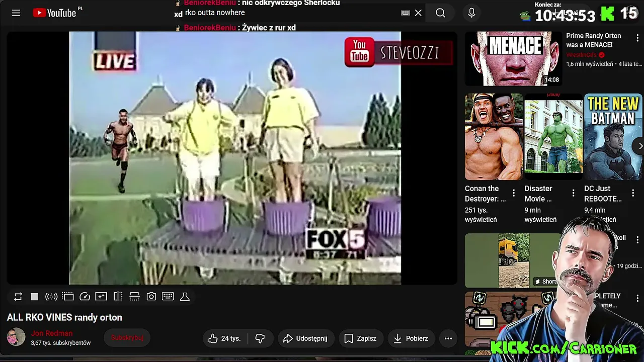
Task: Open the Conan the Destroyer thumbnail
Action: tap(494, 137)
